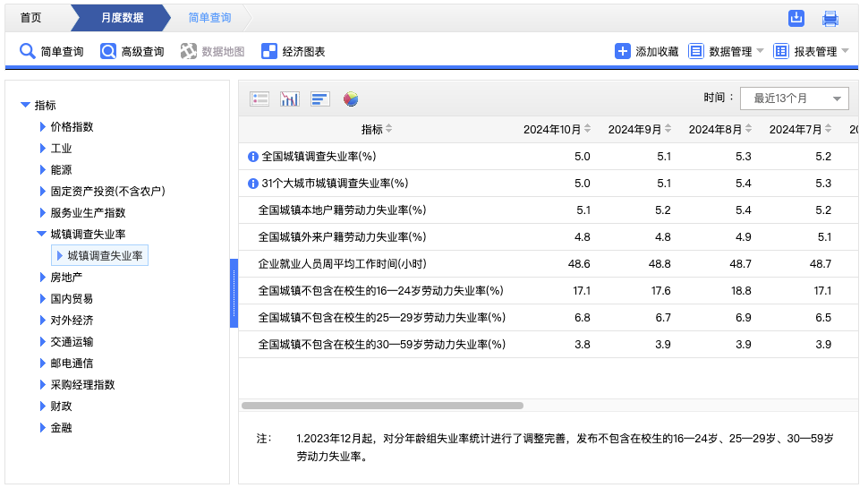Click the 添加收藏 button
This screenshot has height=488, width=868.
tap(646, 51)
